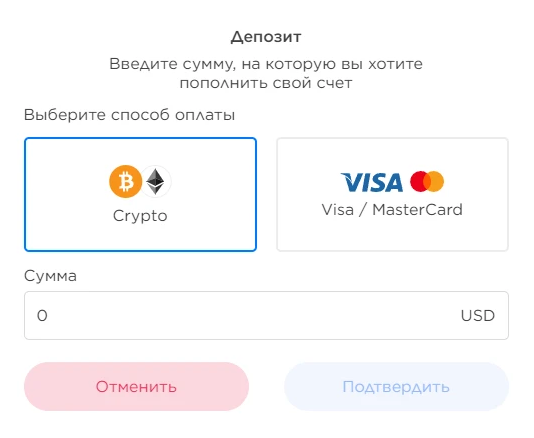The height and width of the screenshot is (438, 534).
Task: Click the 0 value in the amount field
Action: (42, 316)
